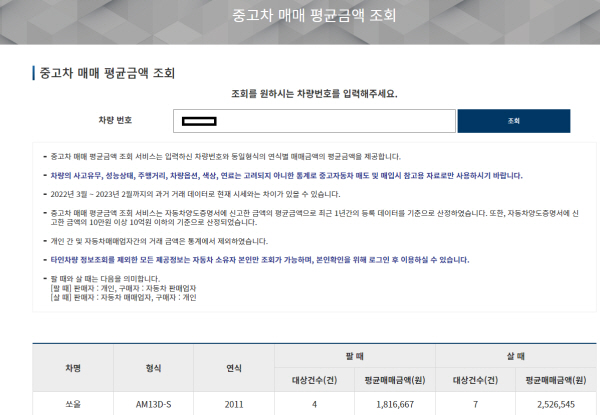Click the sell count value 4

(x=315, y=404)
